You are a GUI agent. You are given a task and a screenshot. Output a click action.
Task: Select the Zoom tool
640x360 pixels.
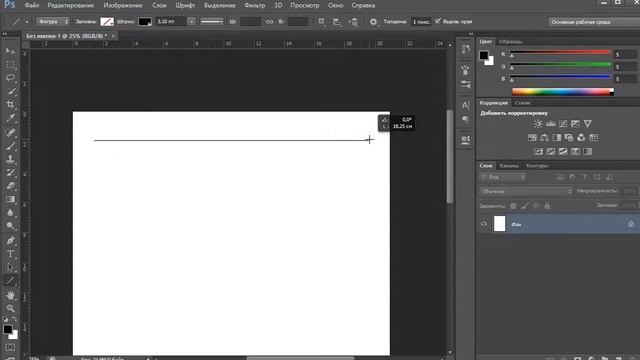coord(11,308)
